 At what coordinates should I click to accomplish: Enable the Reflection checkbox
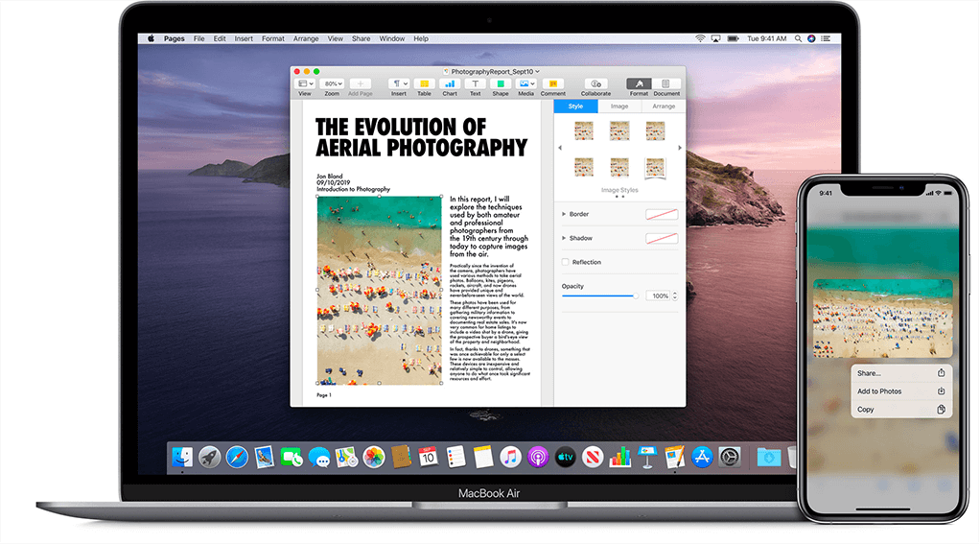[x=566, y=262]
